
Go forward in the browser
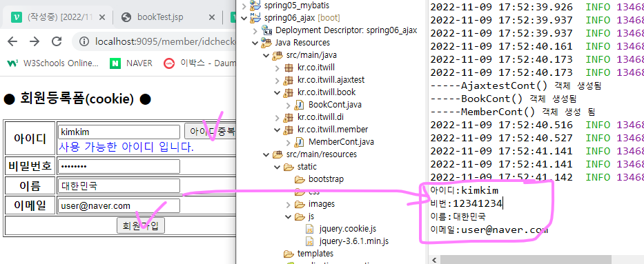click(x=35, y=41)
